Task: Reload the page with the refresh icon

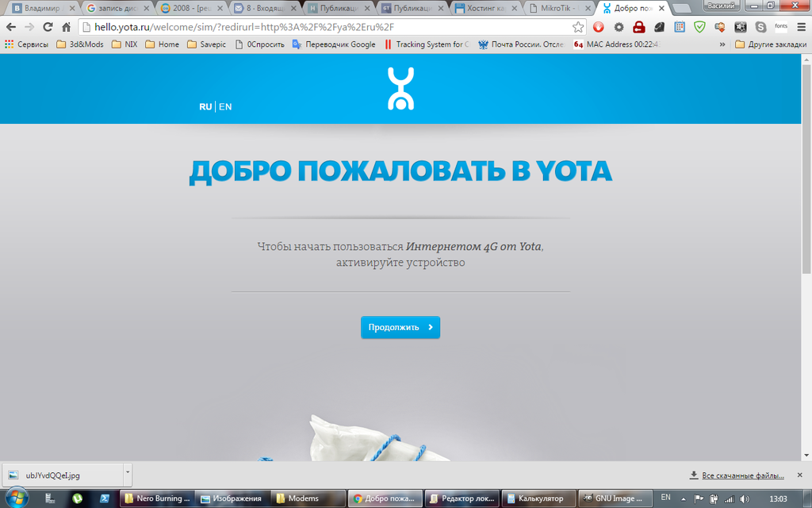Action: point(48,28)
